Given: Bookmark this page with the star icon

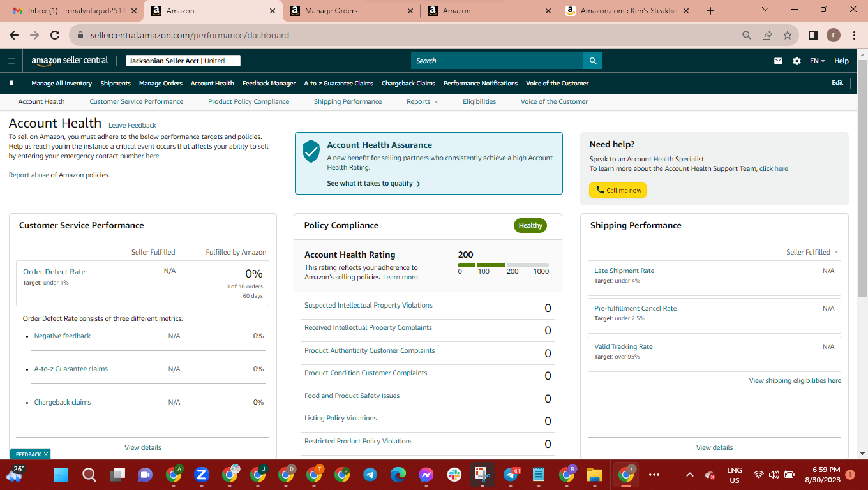Looking at the screenshot, I should click(788, 35).
